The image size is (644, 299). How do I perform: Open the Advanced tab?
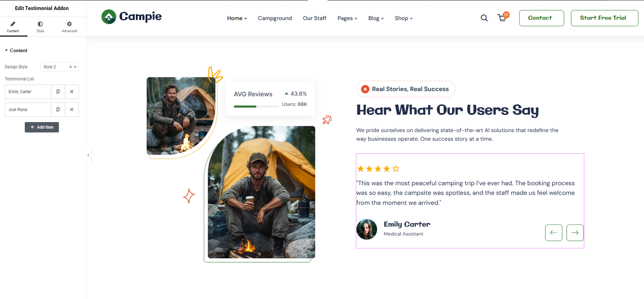point(69,27)
